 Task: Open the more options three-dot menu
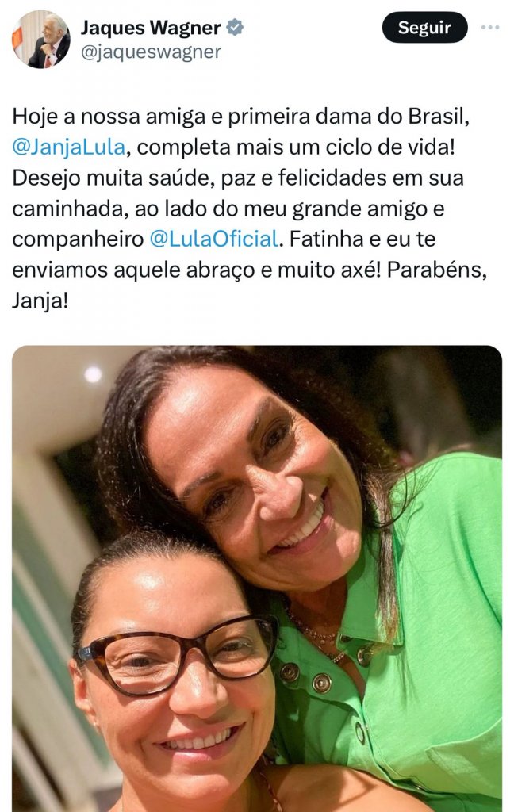[x=489, y=28]
